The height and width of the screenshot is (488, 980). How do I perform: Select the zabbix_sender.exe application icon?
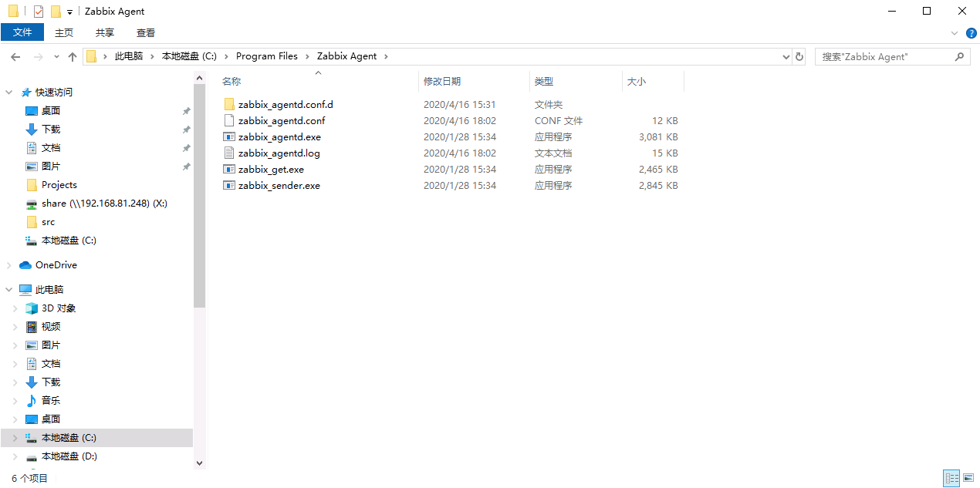tap(228, 185)
